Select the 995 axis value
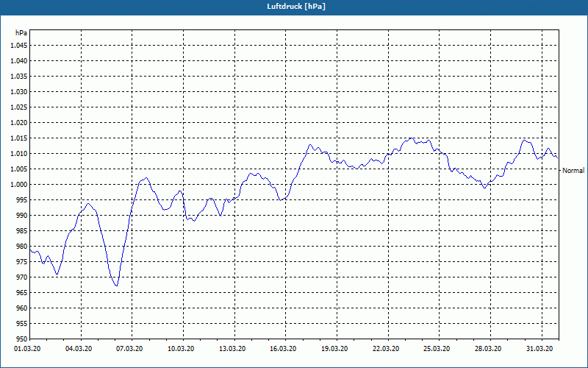The width and height of the screenshot is (588, 368). point(22,199)
